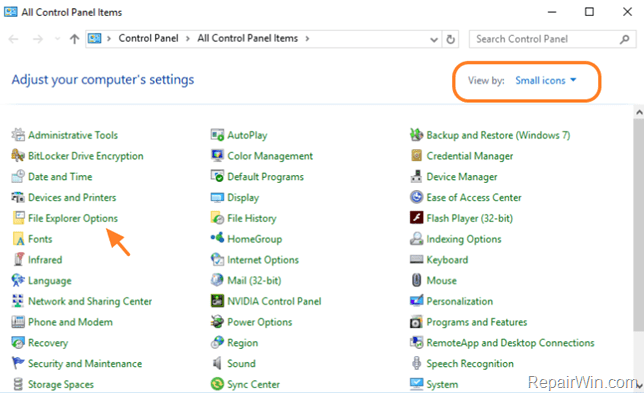The width and height of the screenshot is (644, 393).
Task: Open the Internet Options icon
Action: 217,260
